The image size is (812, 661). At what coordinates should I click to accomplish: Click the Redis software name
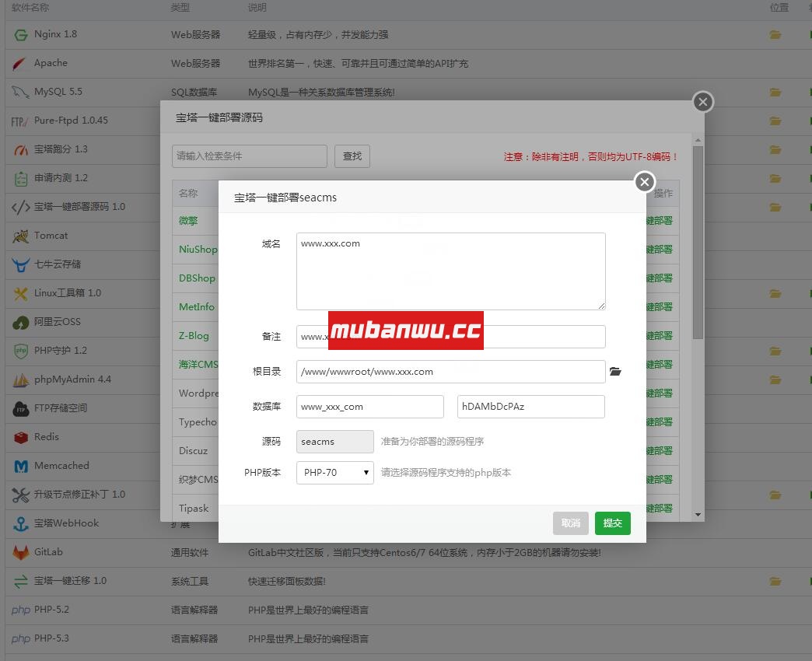pos(47,437)
